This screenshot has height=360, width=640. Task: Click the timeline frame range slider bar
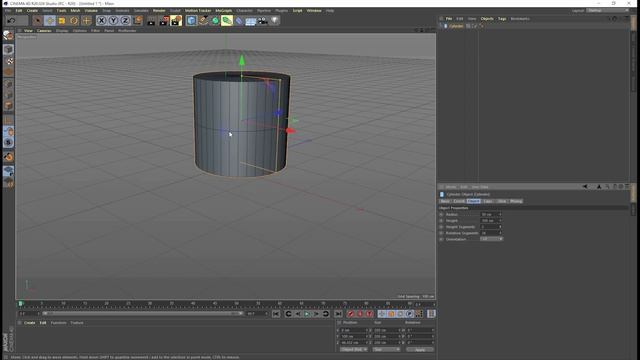pos(142,313)
